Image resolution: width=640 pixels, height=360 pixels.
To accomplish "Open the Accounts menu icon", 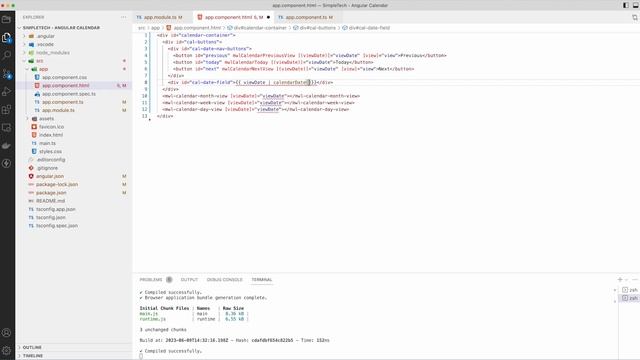I will (6, 333).
